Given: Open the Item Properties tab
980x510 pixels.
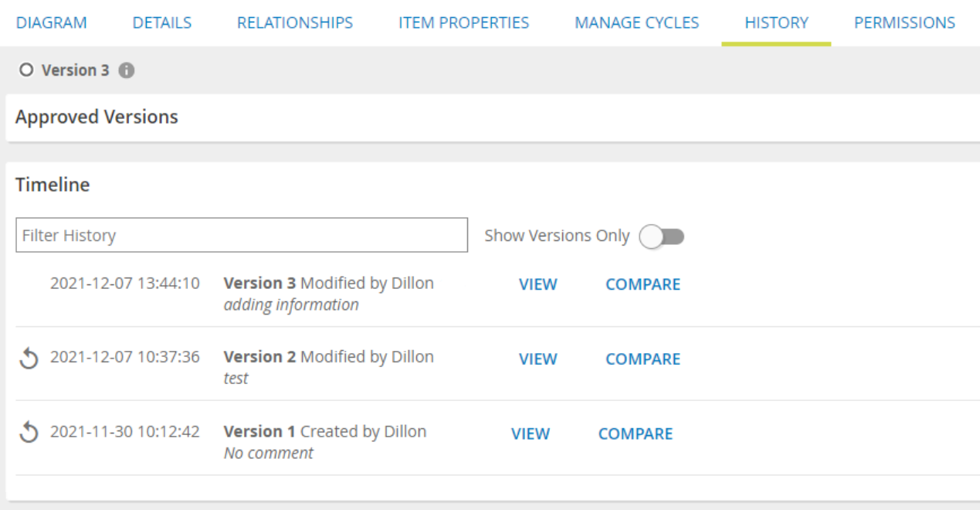Looking at the screenshot, I should [x=464, y=22].
